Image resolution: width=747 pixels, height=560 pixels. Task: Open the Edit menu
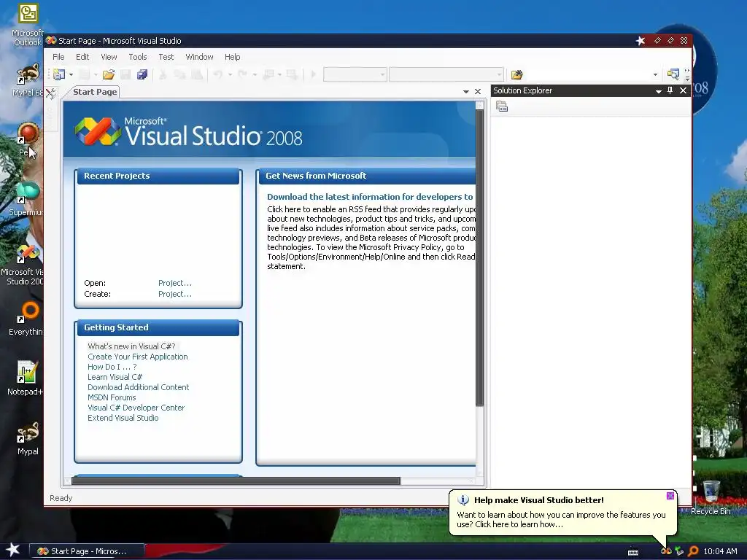pyautogui.click(x=82, y=57)
